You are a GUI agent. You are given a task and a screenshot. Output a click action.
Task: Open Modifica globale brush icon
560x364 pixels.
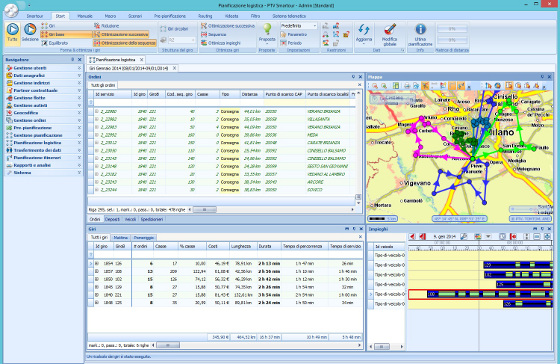point(390,29)
